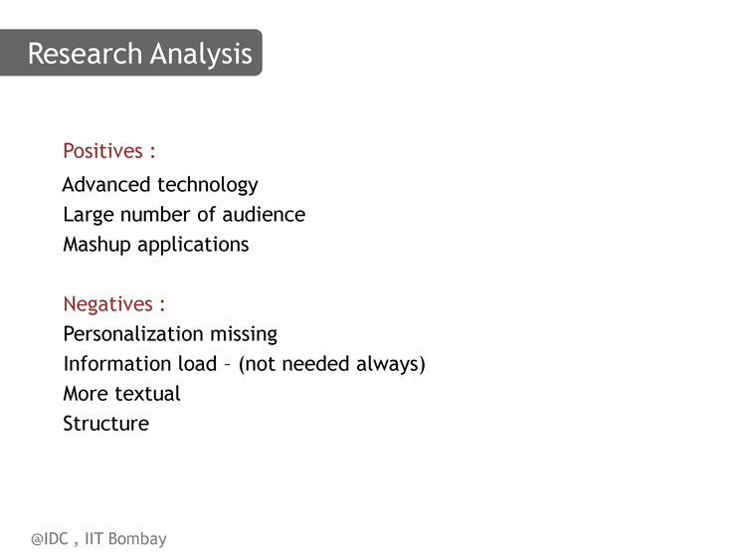The image size is (746, 560).
Task: Click the Structure bullet text
Action: pyautogui.click(x=106, y=424)
